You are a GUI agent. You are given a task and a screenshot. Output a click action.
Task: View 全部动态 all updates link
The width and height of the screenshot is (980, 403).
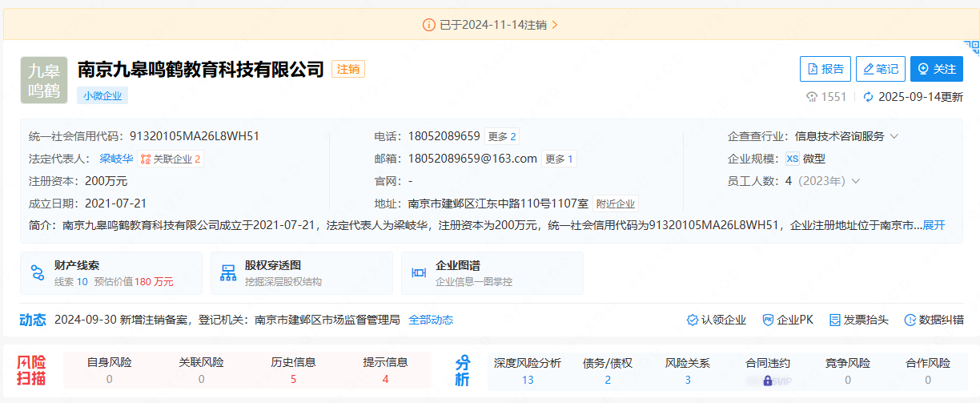(431, 320)
